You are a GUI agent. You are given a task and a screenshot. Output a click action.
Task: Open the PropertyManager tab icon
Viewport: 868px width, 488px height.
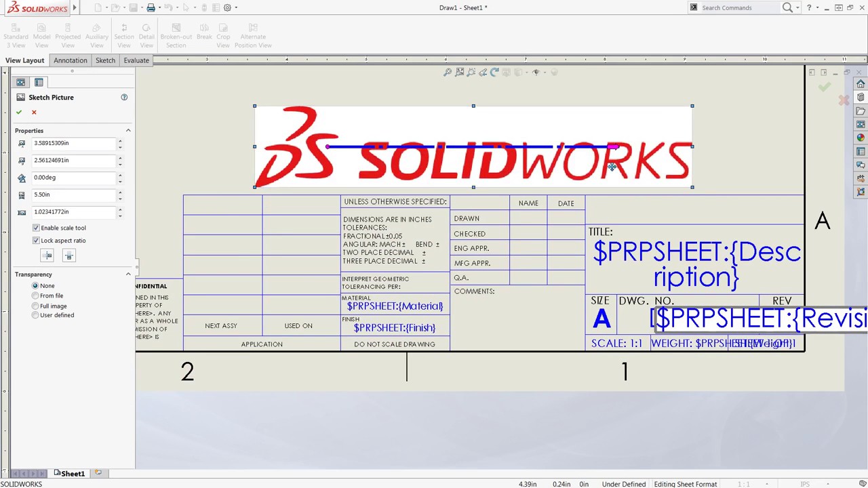[x=39, y=83]
